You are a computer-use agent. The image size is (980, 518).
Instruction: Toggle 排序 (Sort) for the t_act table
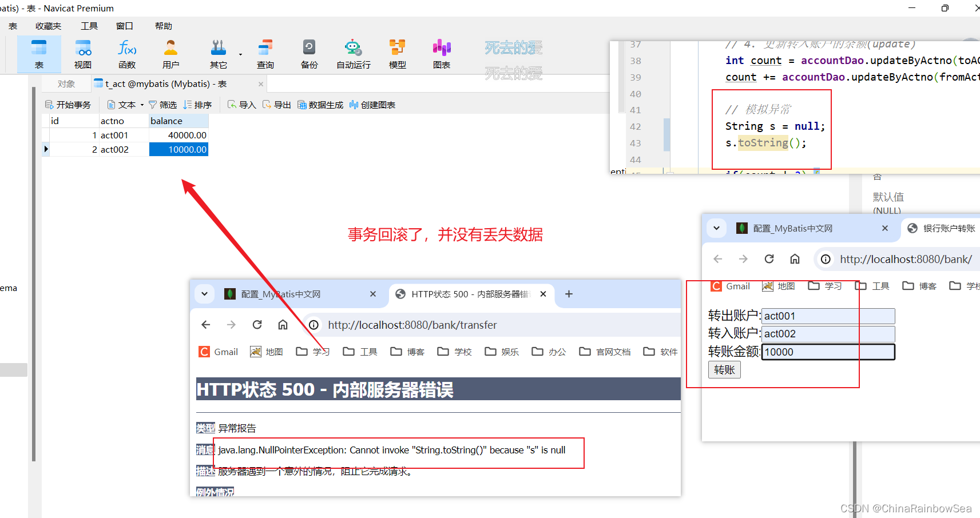pos(198,104)
